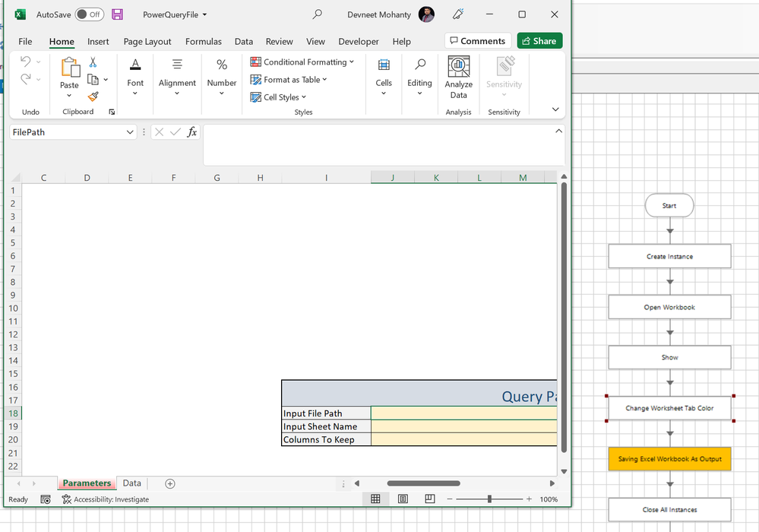Click the search magnifier in title bar
The width and height of the screenshot is (759, 532).
[x=318, y=14]
